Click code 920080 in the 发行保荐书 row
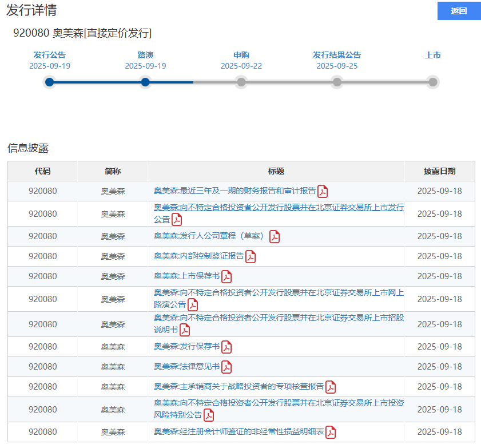Image resolution: width=481 pixels, height=448 pixels. pos(43,347)
